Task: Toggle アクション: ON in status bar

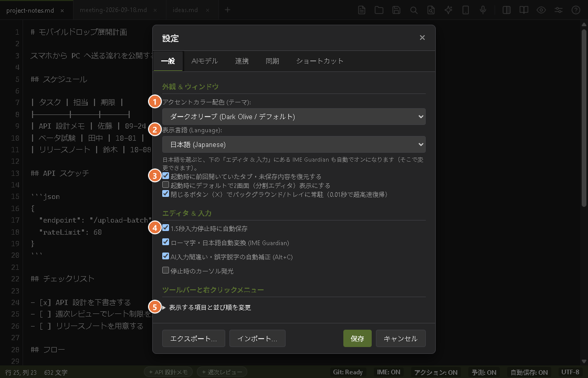Action: pos(436,372)
